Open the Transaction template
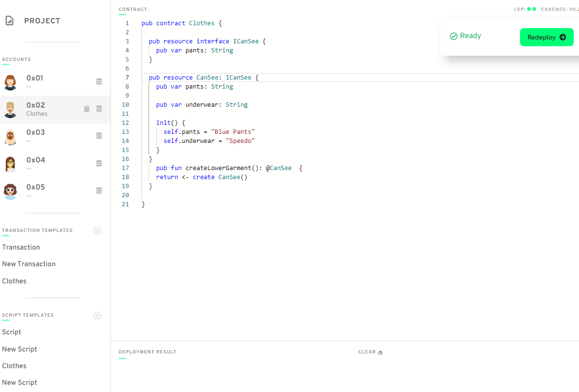 [21, 247]
